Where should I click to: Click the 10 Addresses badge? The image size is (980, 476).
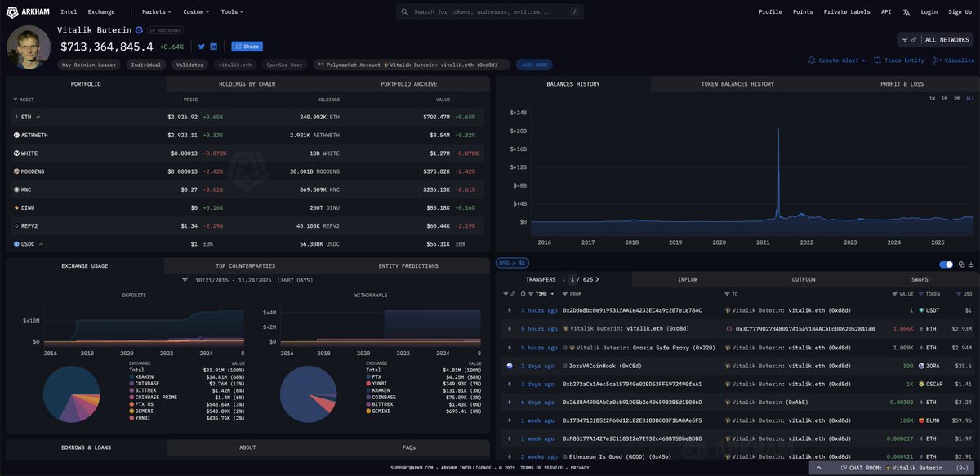[166, 30]
